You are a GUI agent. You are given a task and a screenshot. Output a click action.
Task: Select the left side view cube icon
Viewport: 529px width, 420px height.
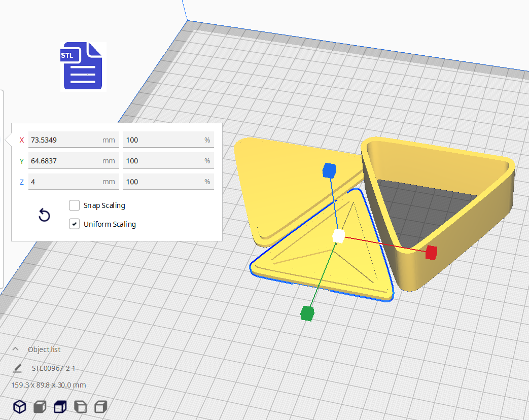tap(80, 406)
